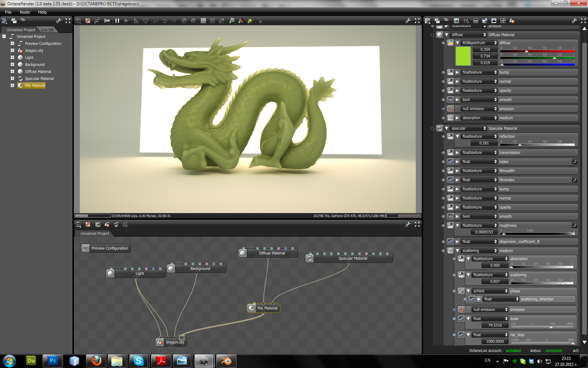Open the null emission dropdown under Diffuse Material

479,109
